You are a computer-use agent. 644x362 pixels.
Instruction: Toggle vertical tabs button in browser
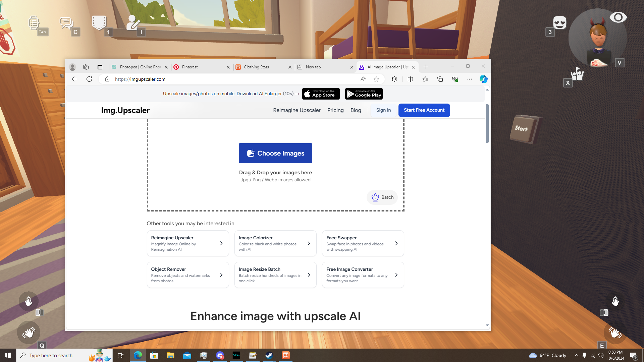(100, 67)
